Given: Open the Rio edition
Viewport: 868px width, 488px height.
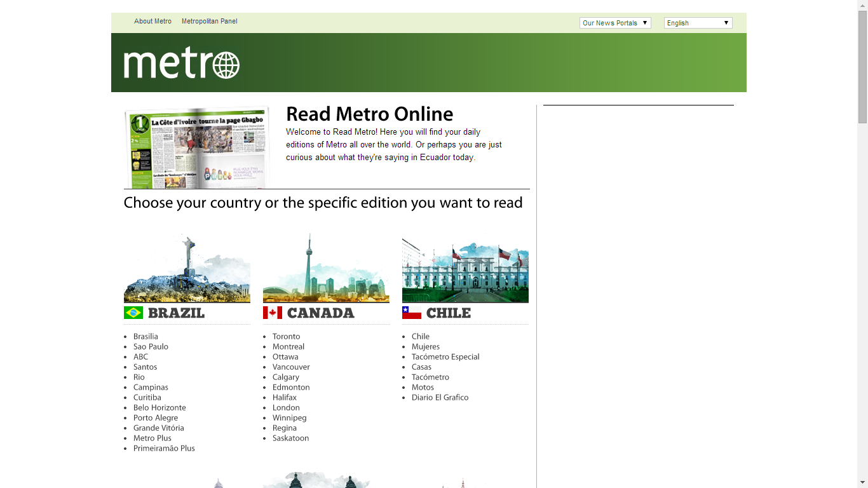Looking at the screenshot, I should point(139,377).
